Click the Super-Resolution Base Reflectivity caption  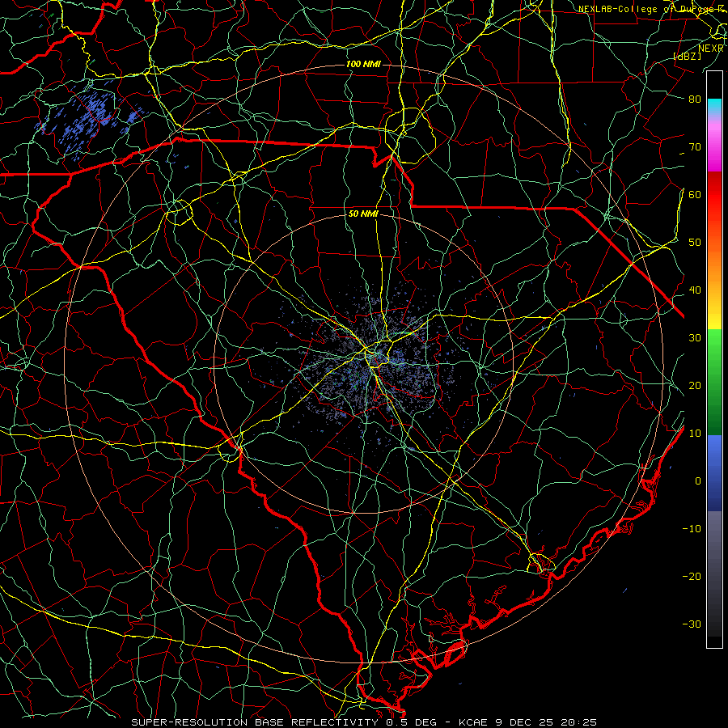(x=363, y=722)
